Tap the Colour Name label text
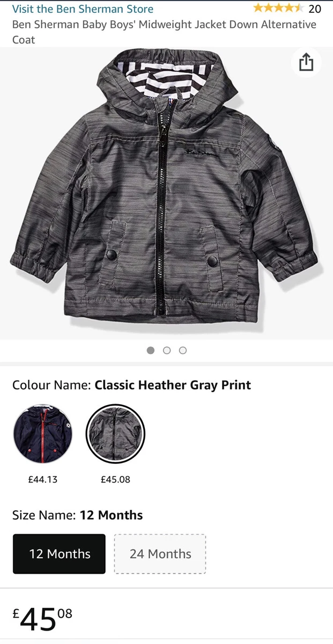 [x=52, y=385]
